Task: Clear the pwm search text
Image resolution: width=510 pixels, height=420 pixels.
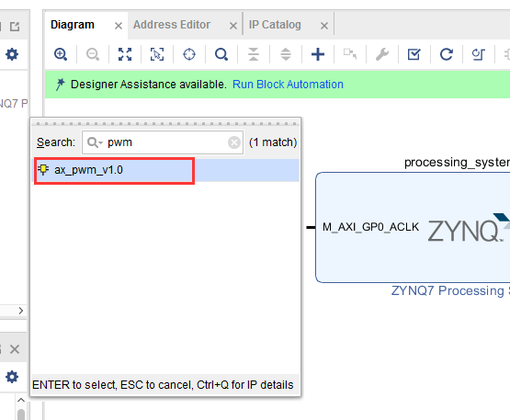Action: pyautogui.click(x=234, y=142)
